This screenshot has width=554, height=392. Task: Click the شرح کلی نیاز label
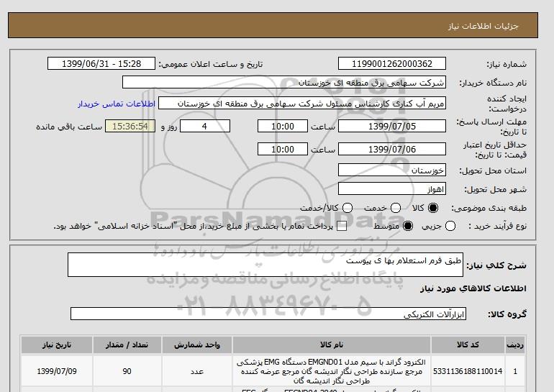point(496,265)
